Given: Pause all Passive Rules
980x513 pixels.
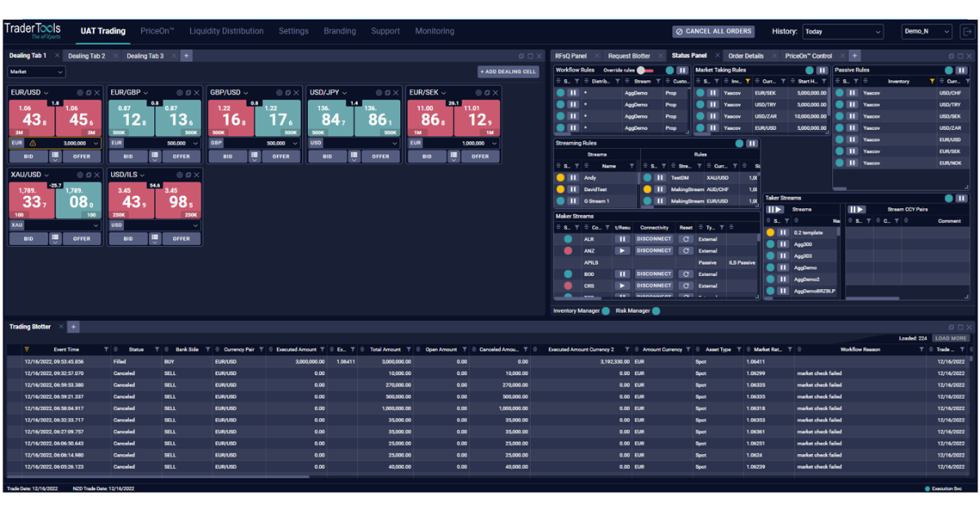Looking at the screenshot, I should (962, 70).
